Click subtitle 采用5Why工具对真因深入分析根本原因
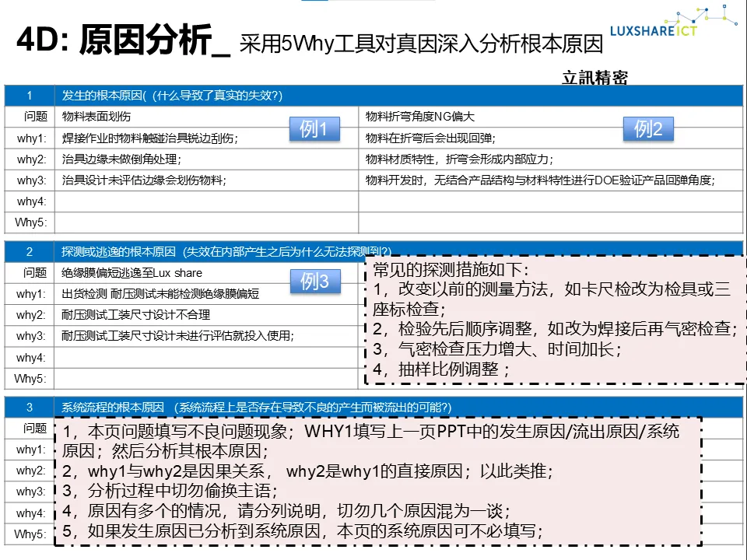747x560 pixels. click(421, 44)
